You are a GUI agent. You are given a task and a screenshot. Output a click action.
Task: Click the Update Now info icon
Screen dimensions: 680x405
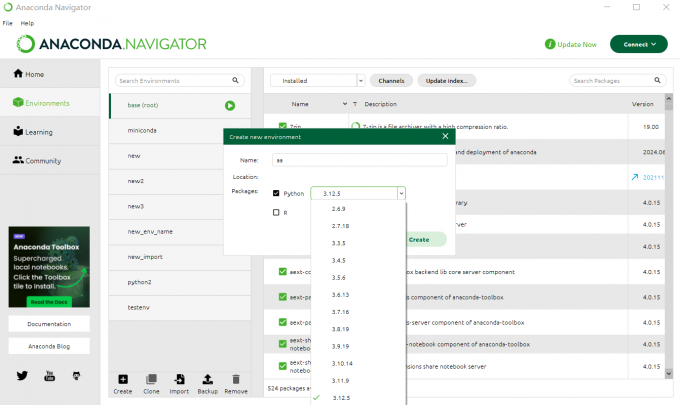(x=550, y=44)
